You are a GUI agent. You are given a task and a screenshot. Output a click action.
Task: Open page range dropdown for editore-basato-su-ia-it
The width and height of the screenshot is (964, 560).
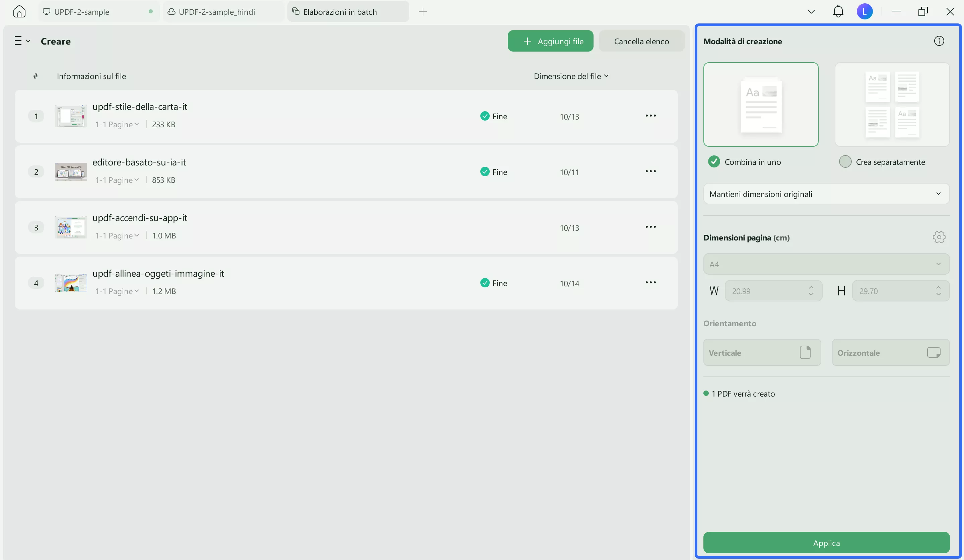coord(117,180)
